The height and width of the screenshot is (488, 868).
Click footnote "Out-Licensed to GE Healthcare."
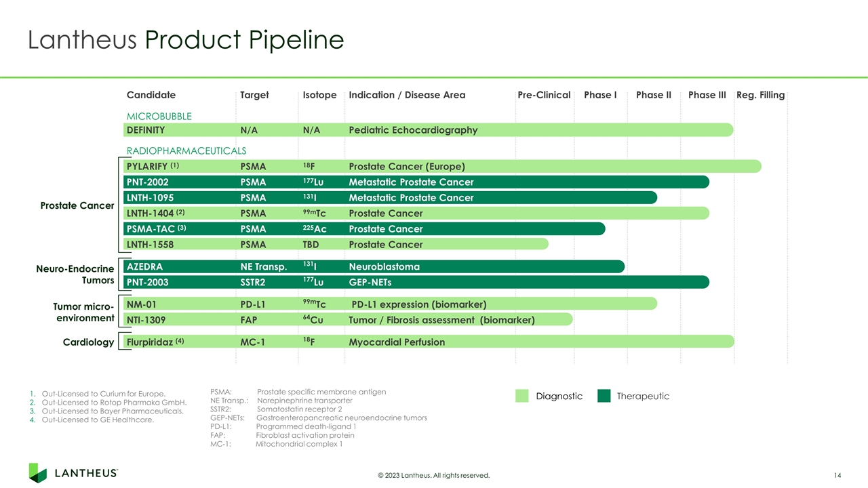coord(98,420)
